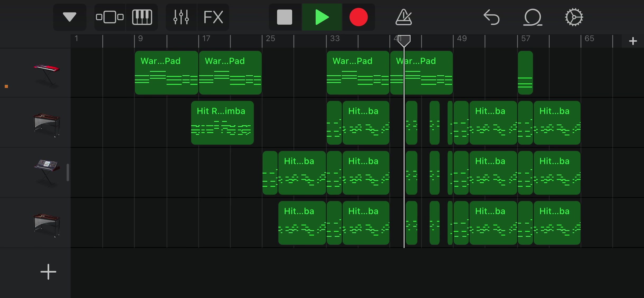Select the bottom marimba track header
This screenshot has height=298, width=644.
point(47,225)
